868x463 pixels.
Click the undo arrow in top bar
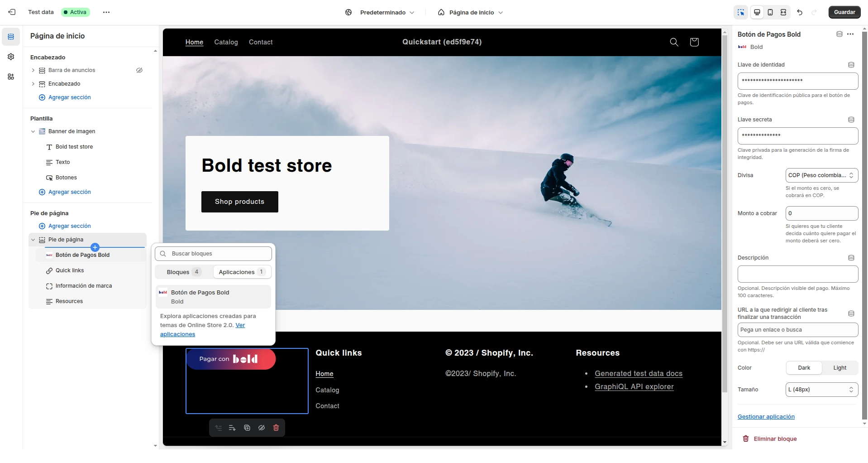click(800, 12)
